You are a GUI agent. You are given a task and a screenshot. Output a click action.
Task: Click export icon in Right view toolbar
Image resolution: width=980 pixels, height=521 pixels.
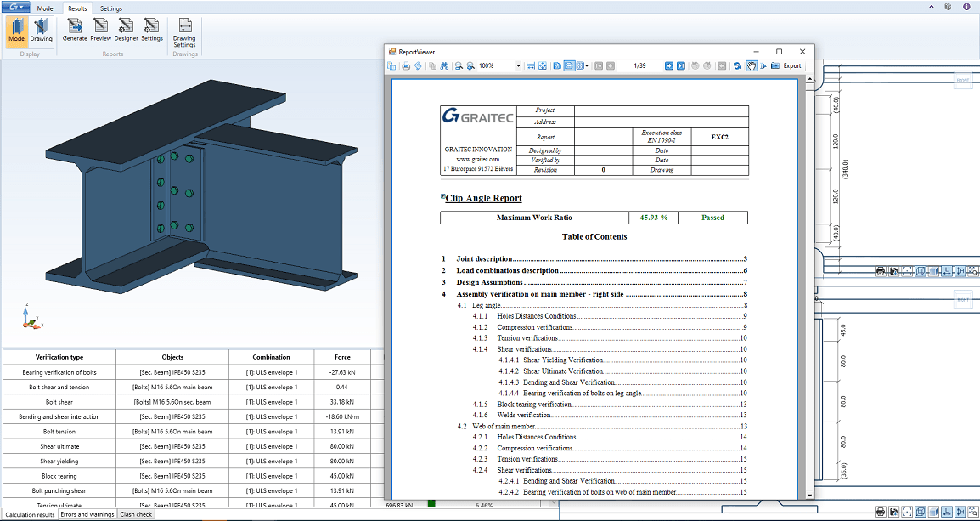[893, 512]
